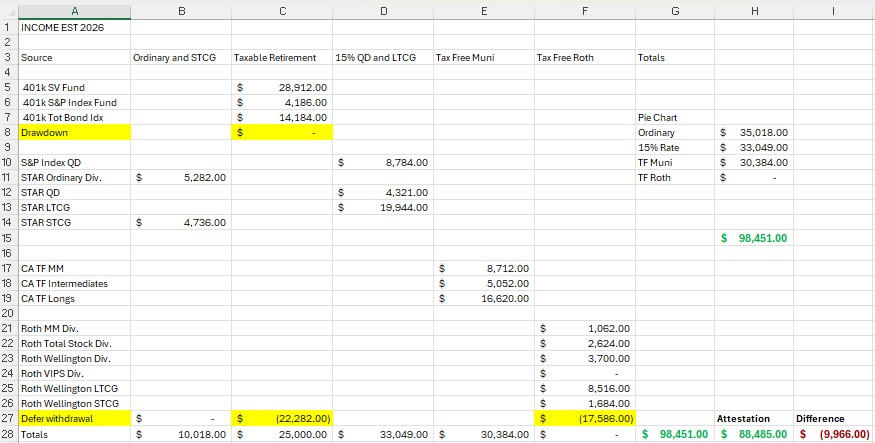Click the 'INCOME EST 2026' title cell
Screen dimensions: 875x443
pos(75,27)
